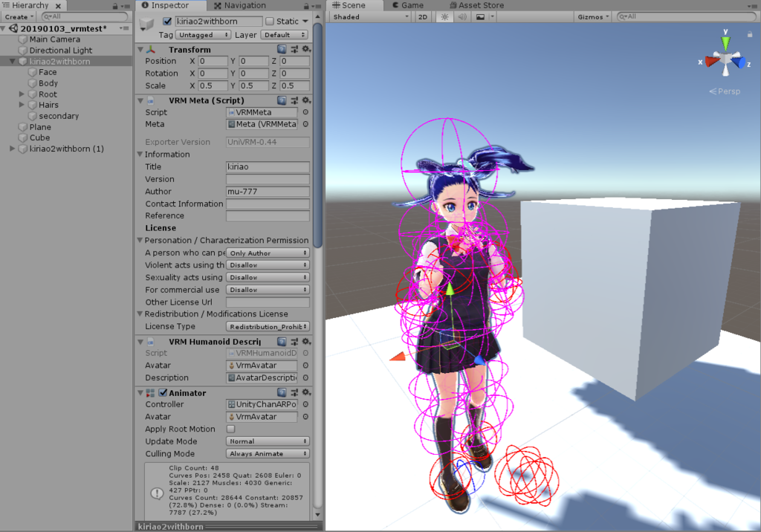The width and height of the screenshot is (761, 532).
Task: Open Only Author permission dropdown
Action: click(268, 253)
